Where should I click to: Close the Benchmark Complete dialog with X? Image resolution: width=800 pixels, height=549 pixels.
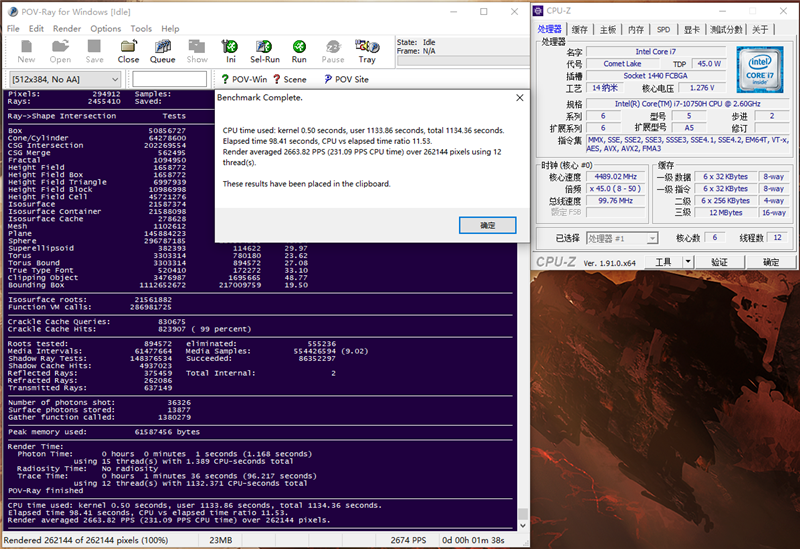pos(519,97)
